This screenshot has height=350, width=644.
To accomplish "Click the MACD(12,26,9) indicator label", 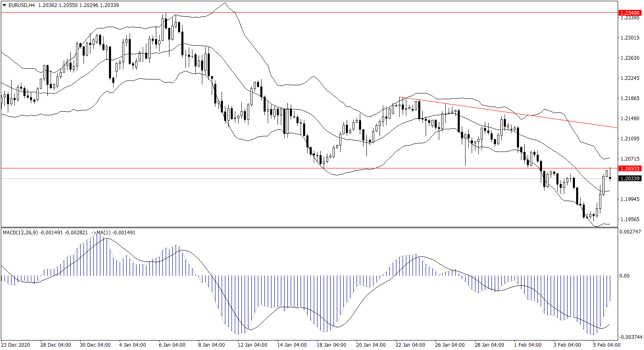I will [20, 233].
